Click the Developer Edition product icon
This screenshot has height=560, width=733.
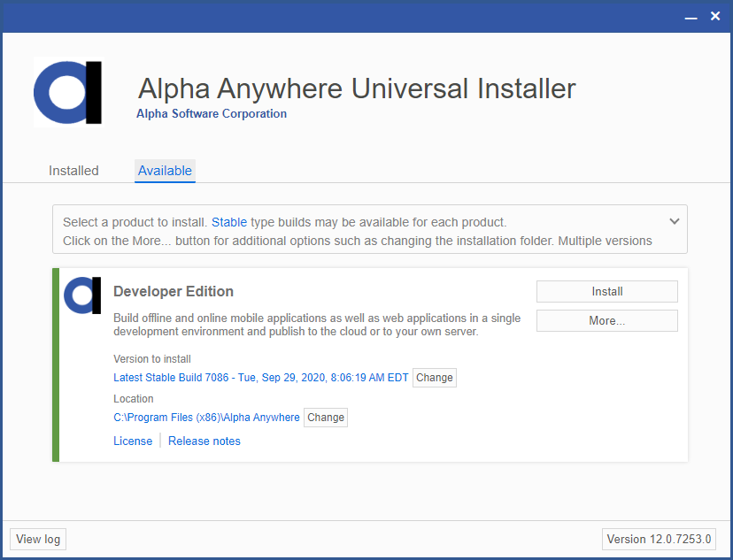82,295
